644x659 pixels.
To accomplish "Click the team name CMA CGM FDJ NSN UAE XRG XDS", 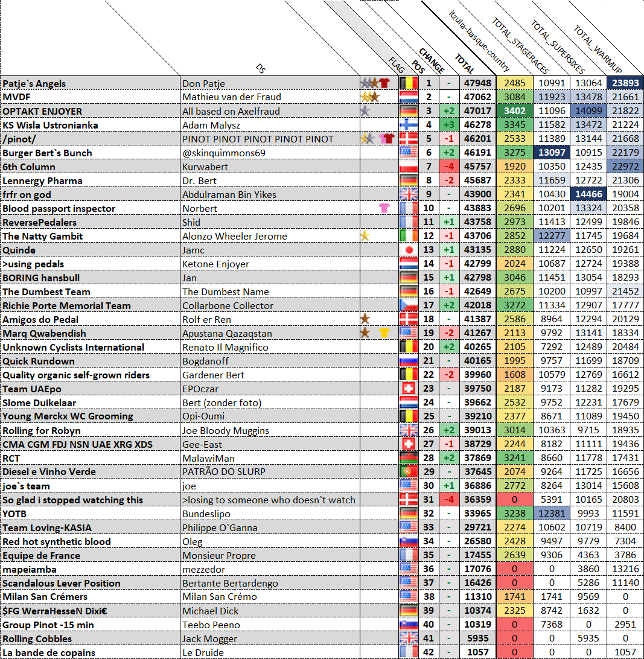I will 77,444.
